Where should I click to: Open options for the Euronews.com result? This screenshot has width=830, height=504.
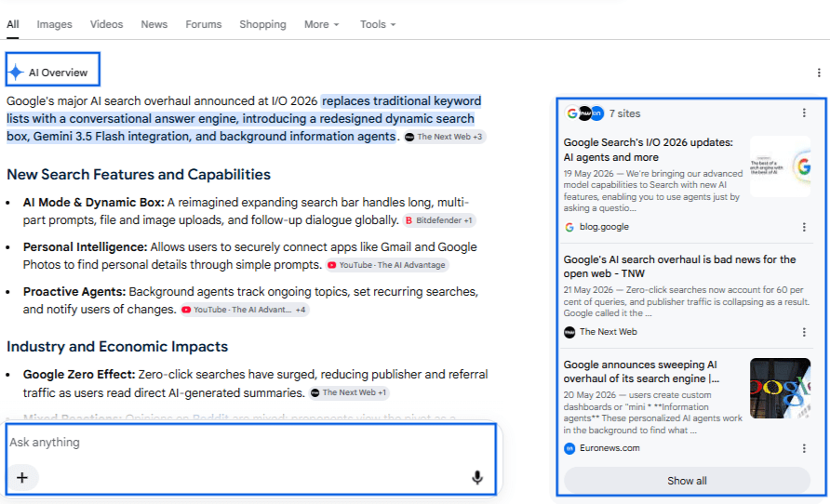(x=804, y=448)
